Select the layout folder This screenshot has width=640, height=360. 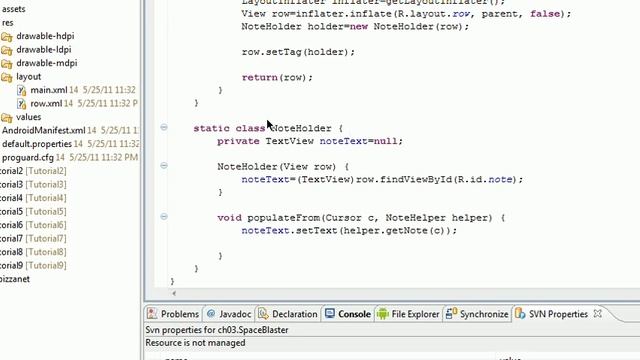[29, 76]
